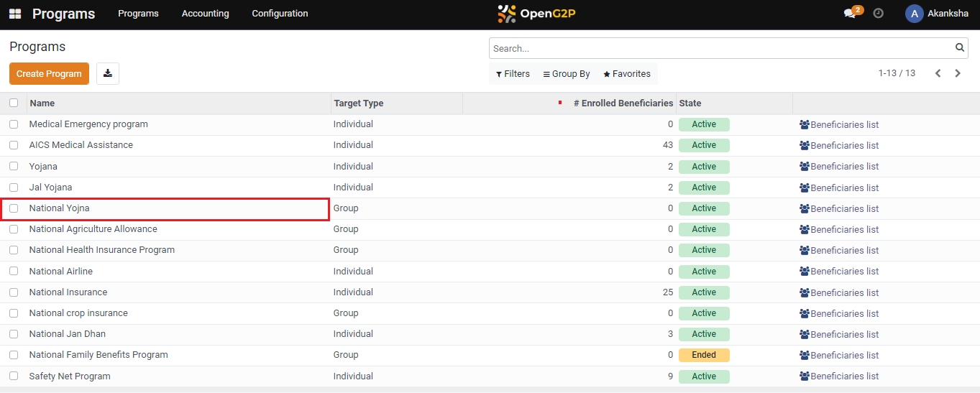Click Akanksha user avatar
The image size is (980, 393).
coord(914,14)
